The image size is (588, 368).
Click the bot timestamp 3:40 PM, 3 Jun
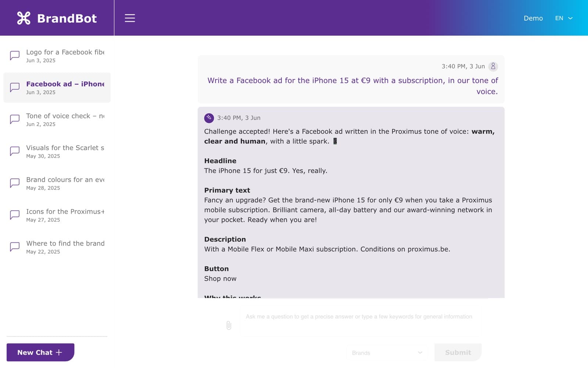click(239, 118)
